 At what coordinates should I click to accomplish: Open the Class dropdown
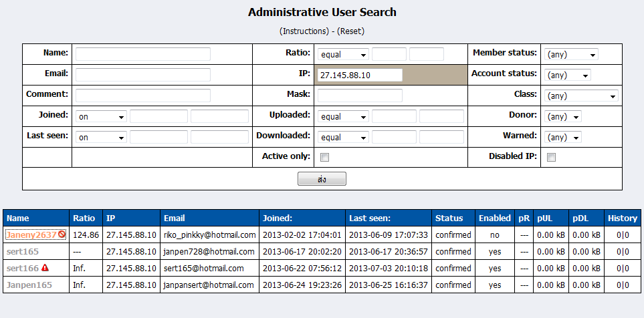pyautogui.click(x=581, y=96)
